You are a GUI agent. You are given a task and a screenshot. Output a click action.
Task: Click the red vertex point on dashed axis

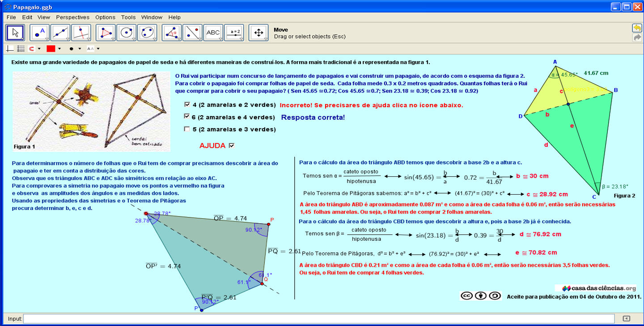tap(146, 213)
